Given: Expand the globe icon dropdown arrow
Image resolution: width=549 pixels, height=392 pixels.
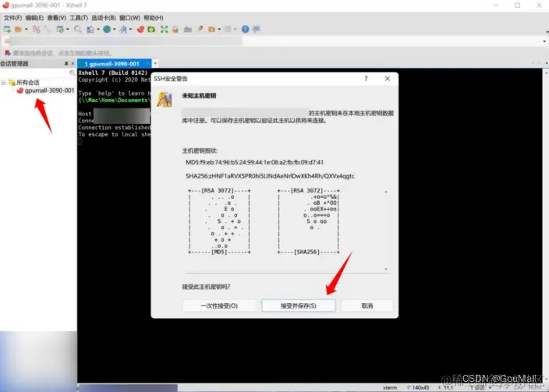Looking at the screenshot, I should click(x=114, y=30).
